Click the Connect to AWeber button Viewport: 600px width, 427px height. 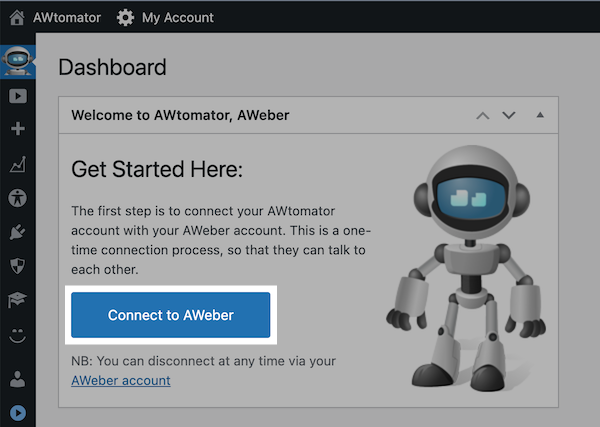(170, 315)
